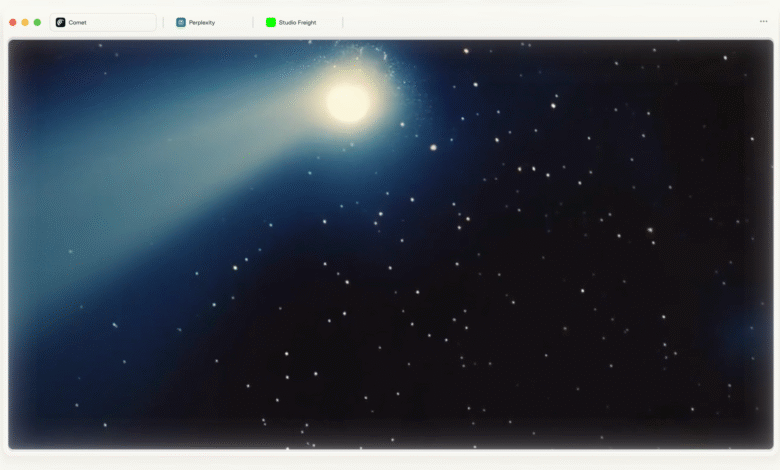Click the Comet favicon in the first tab
This screenshot has width=780, height=470.
60,22
